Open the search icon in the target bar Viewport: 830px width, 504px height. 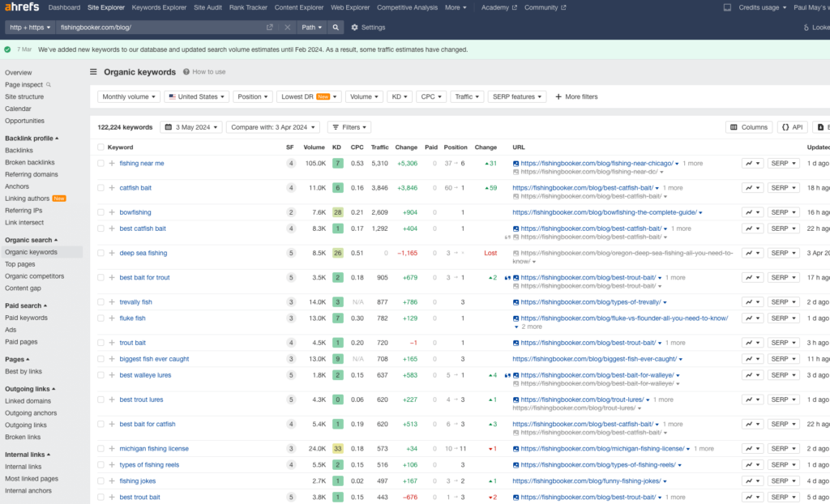(x=336, y=27)
